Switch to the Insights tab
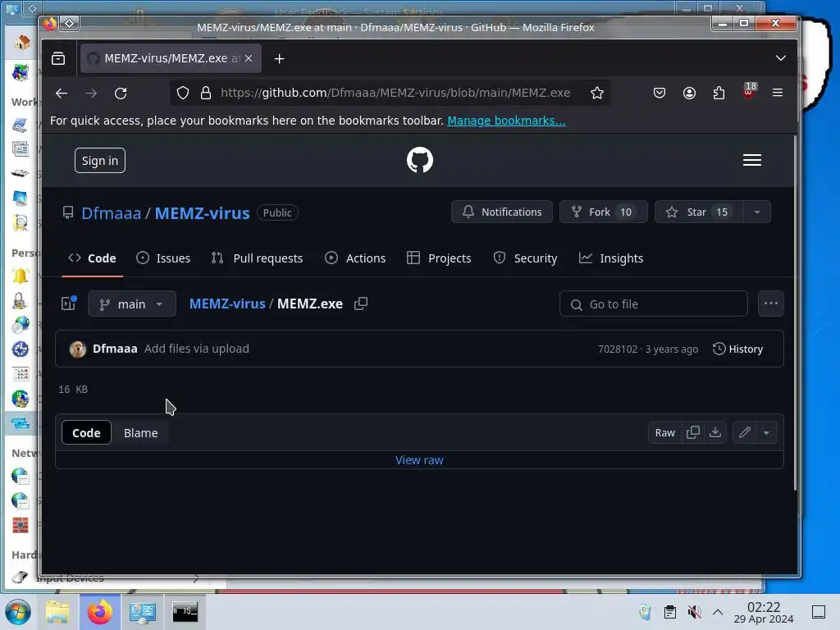This screenshot has height=630, width=840. 610,258
